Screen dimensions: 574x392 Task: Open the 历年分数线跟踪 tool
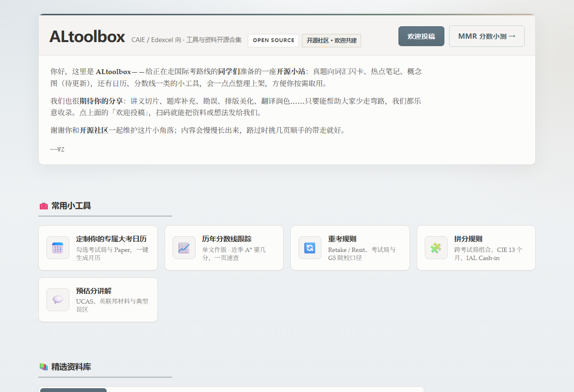(x=224, y=248)
